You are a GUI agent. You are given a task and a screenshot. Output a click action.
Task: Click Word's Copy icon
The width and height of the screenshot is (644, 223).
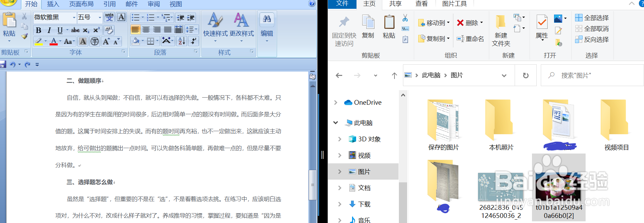(x=24, y=26)
